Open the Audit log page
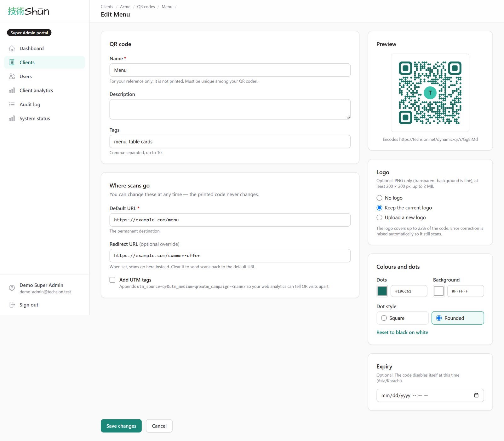 (x=45, y=104)
